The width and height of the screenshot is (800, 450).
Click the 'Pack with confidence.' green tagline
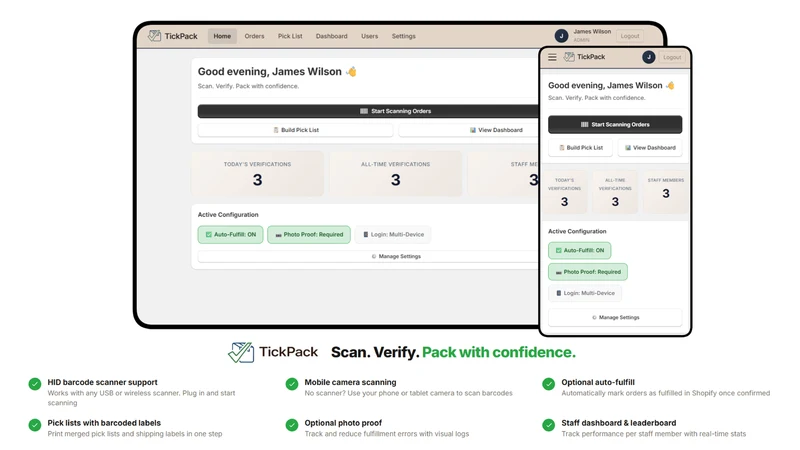click(x=498, y=352)
